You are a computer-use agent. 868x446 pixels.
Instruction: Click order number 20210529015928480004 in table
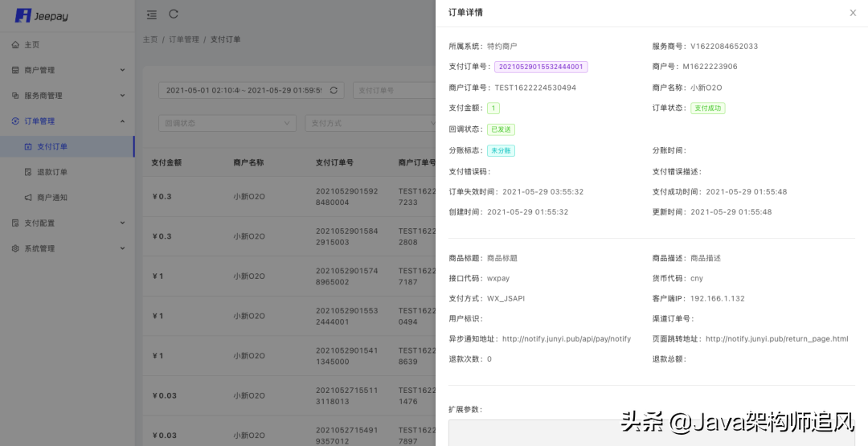point(346,196)
